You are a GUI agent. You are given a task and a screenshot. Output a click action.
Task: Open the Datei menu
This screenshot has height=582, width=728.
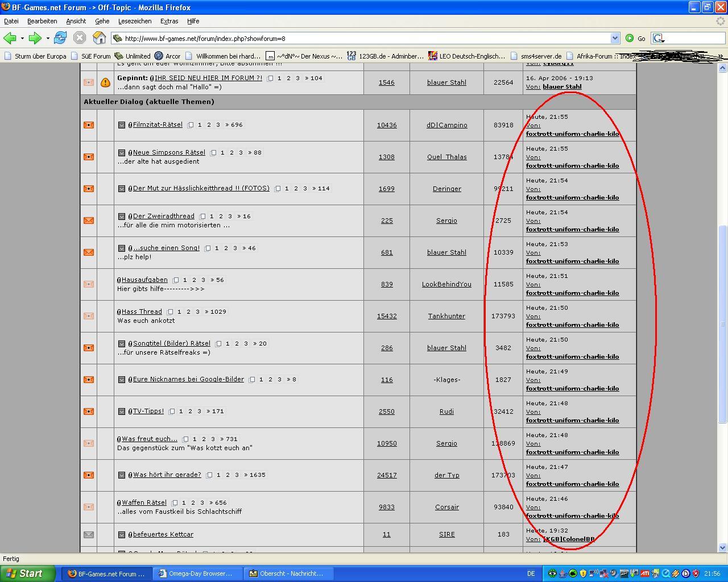tap(11, 21)
